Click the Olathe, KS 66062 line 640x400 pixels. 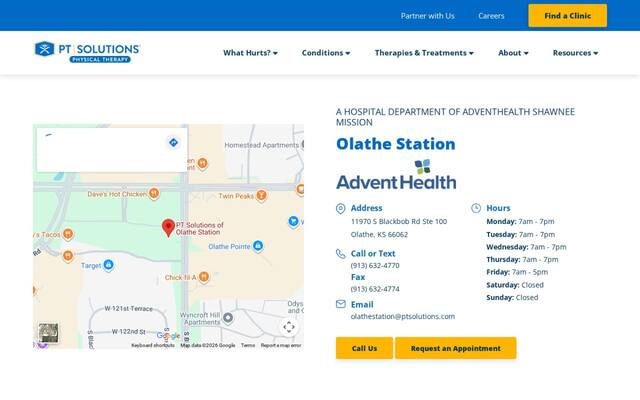379,234
